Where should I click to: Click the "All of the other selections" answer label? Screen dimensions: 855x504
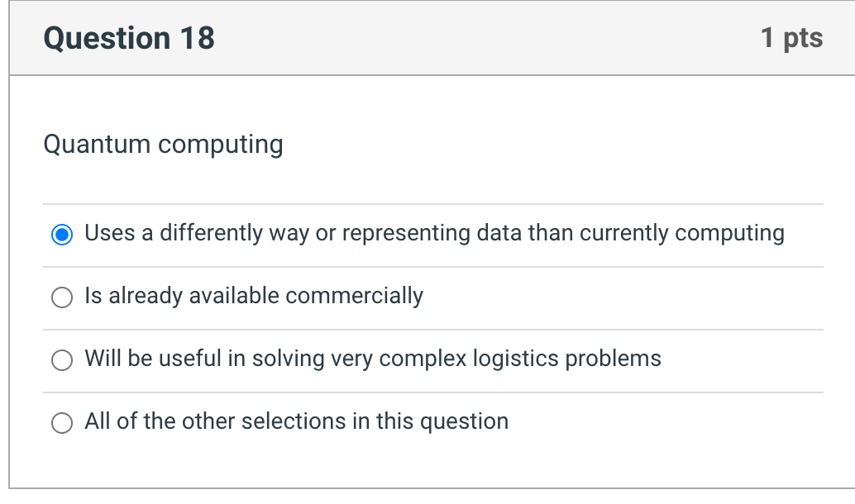296,422
